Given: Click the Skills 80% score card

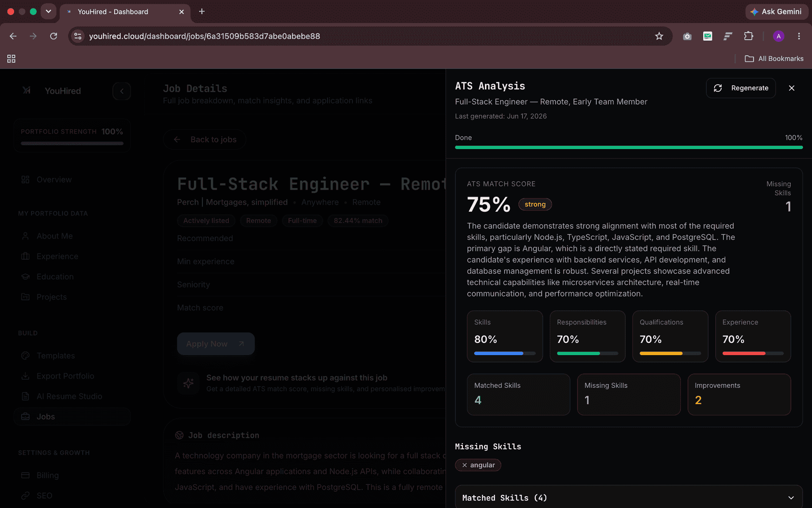Looking at the screenshot, I should tap(505, 336).
